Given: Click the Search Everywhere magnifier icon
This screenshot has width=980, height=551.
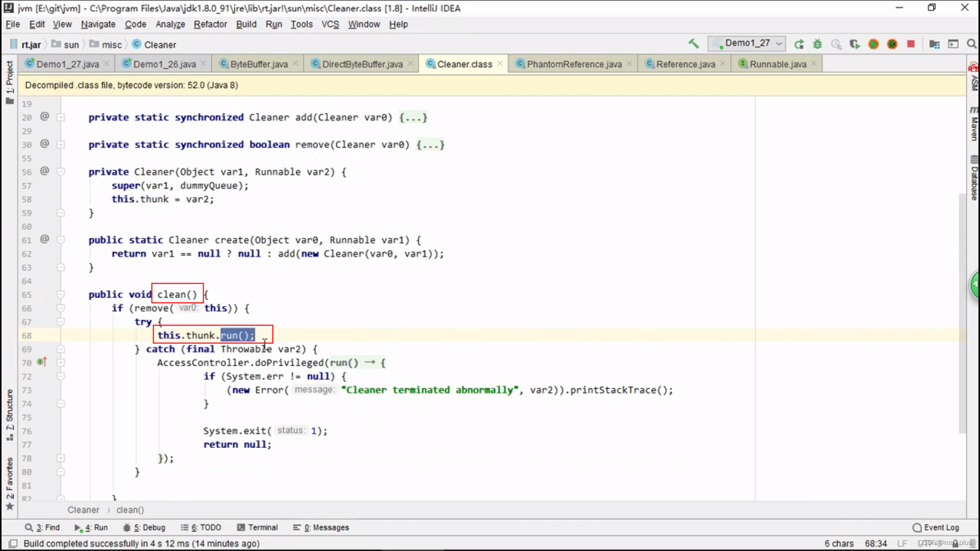Looking at the screenshot, I should (971, 44).
